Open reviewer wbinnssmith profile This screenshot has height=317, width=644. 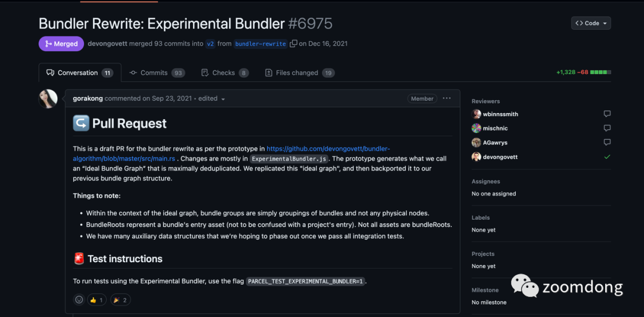pyautogui.click(x=500, y=114)
